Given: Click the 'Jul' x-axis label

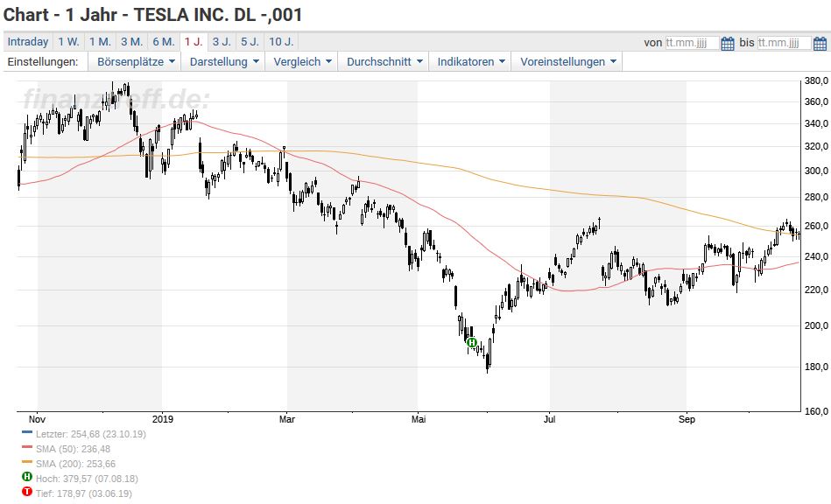Looking at the screenshot, I should (550, 419).
